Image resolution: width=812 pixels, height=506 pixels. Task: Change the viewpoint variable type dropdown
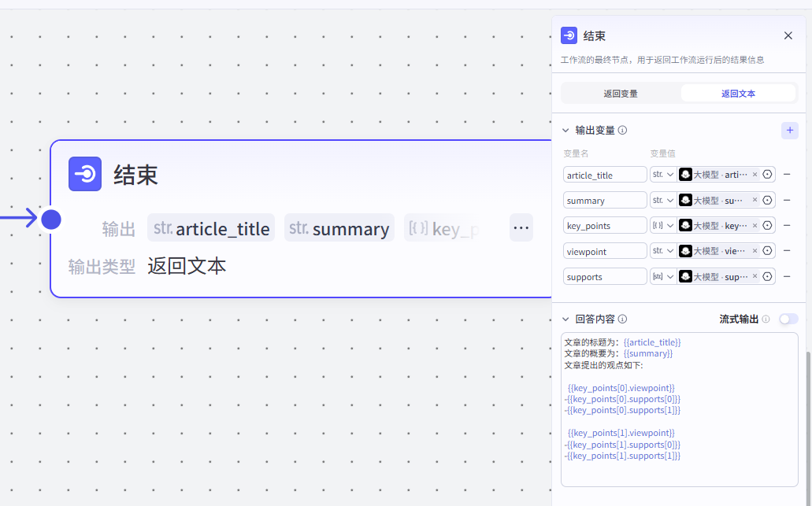coord(663,251)
